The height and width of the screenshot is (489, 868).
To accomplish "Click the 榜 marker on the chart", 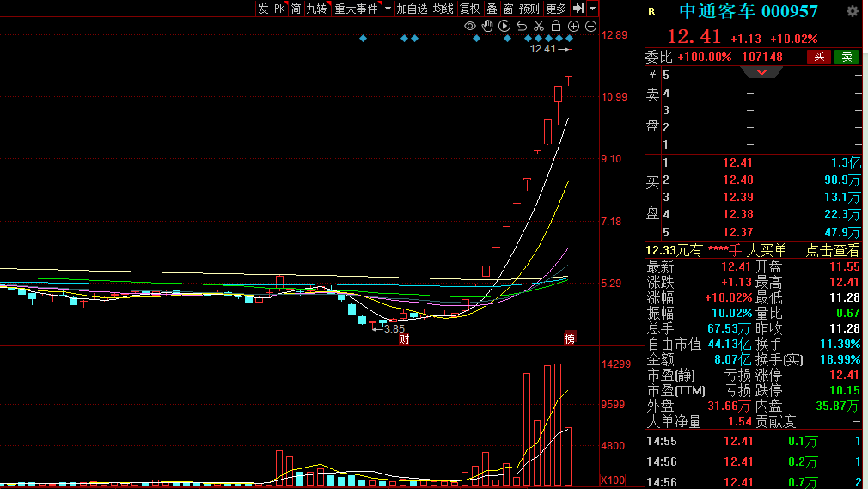I will point(570,339).
